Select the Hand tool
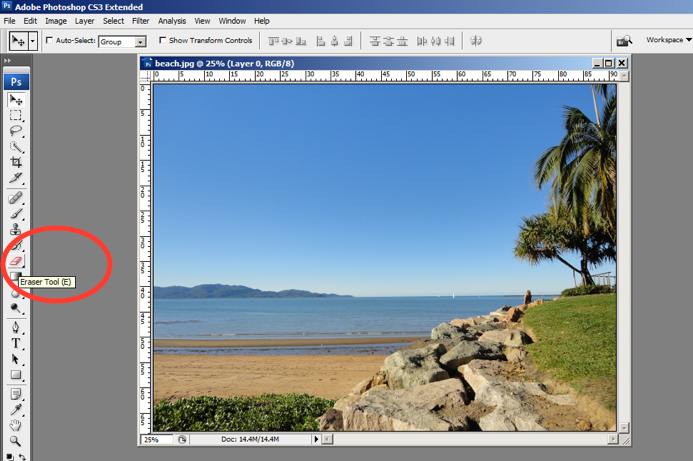The height and width of the screenshot is (461, 693). 16,425
